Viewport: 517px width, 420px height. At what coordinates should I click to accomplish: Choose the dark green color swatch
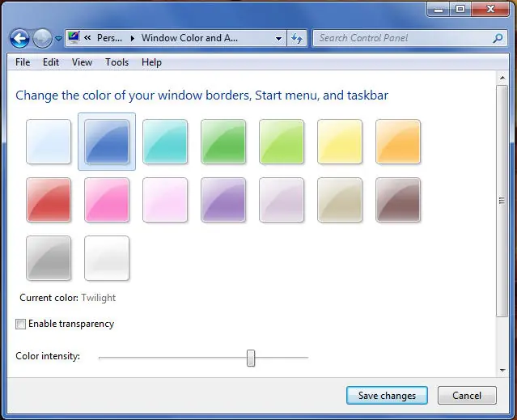point(223,142)
